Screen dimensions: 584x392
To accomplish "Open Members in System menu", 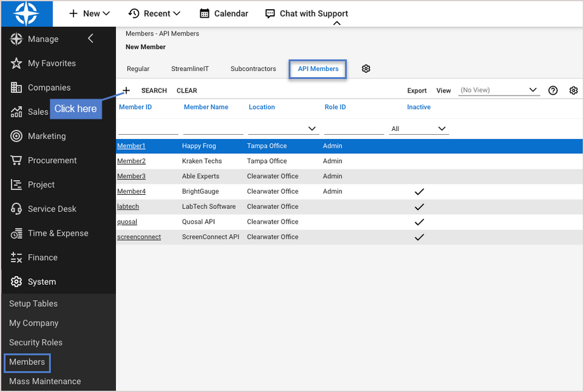I will coord(27,362).
